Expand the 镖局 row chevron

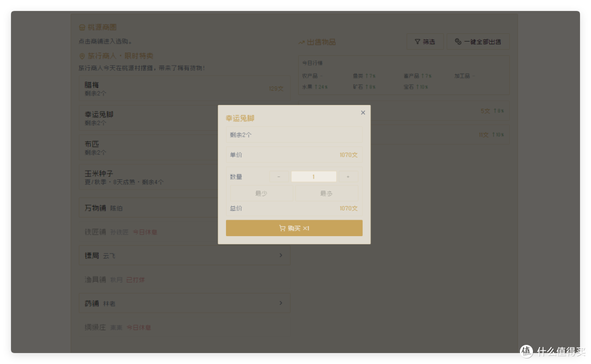281,255
